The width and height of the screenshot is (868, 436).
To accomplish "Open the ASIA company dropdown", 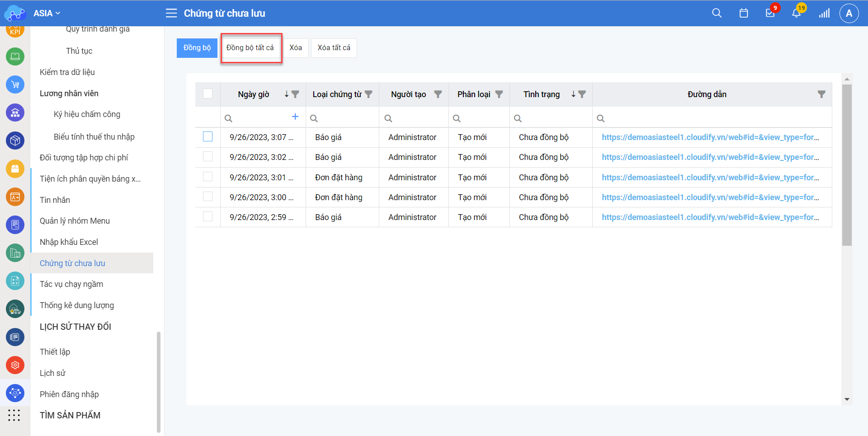I will click(47, 13).
